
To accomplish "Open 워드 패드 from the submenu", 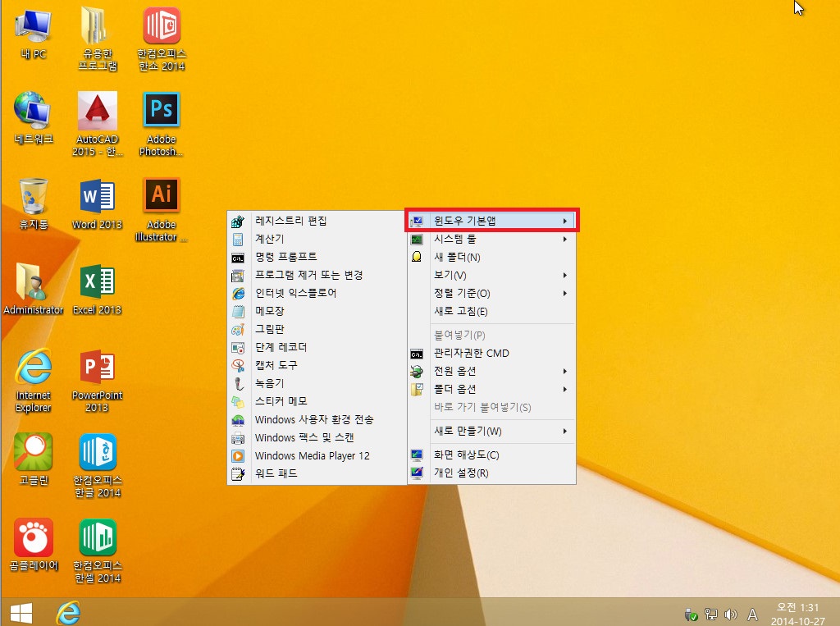I will point(317,473).
